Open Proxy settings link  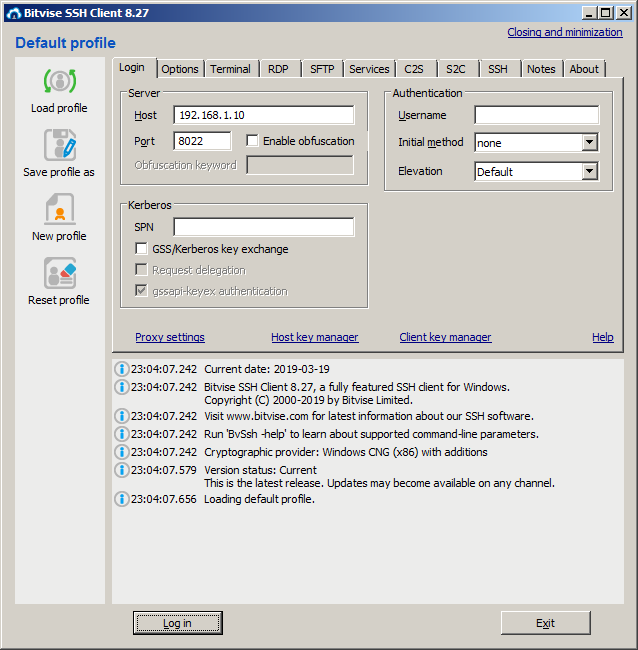click(170, 337)
